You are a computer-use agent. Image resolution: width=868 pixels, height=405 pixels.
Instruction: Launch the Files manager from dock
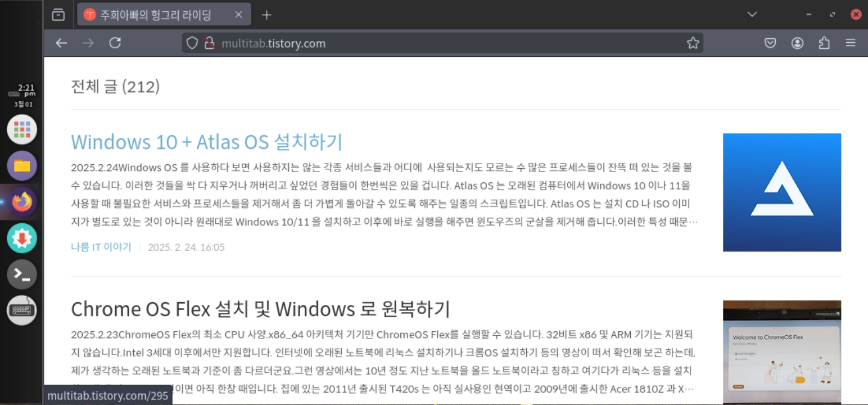pos(22,166)
